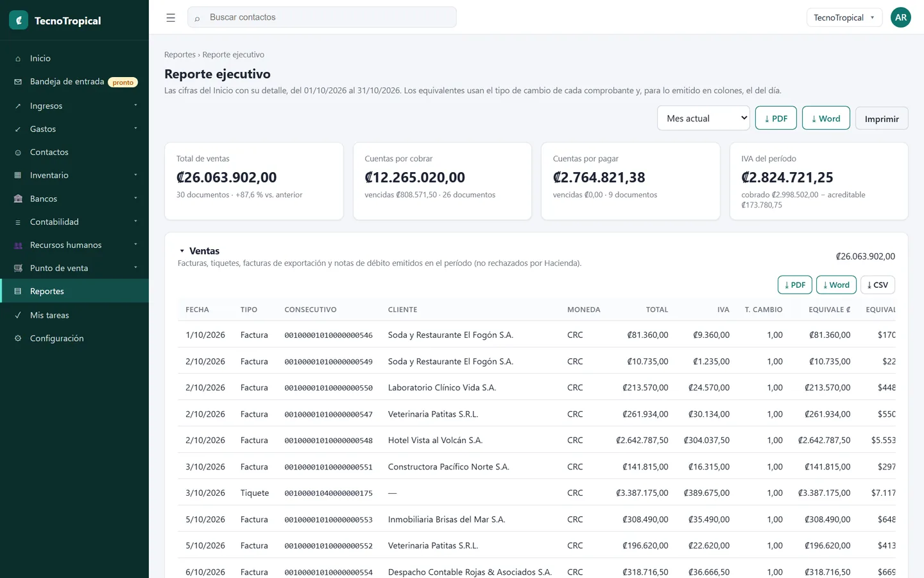Expand the Bancos submenu chevron
Image resolution: width=924 pixels, height=578 pixels.
pos(135,198)
